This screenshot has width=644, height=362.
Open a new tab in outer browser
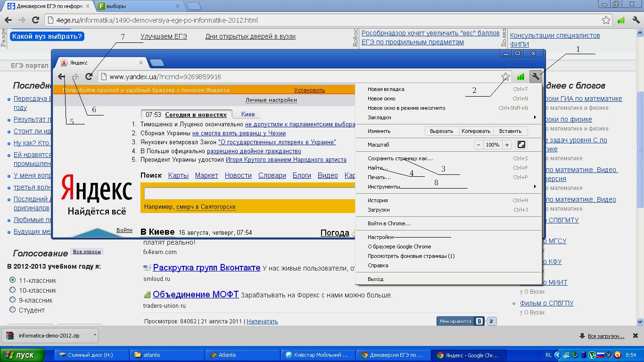point(193,7)
